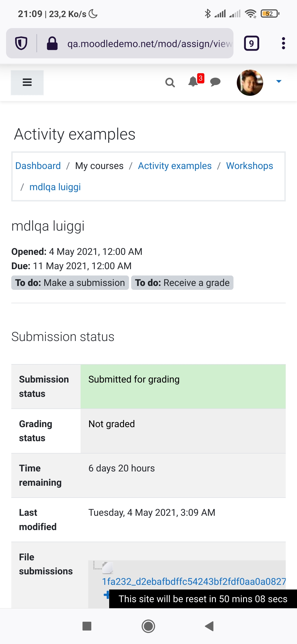Open the site search icon
Image resolution: width=297 pixels, height=644 pixels.
[170, 82]
